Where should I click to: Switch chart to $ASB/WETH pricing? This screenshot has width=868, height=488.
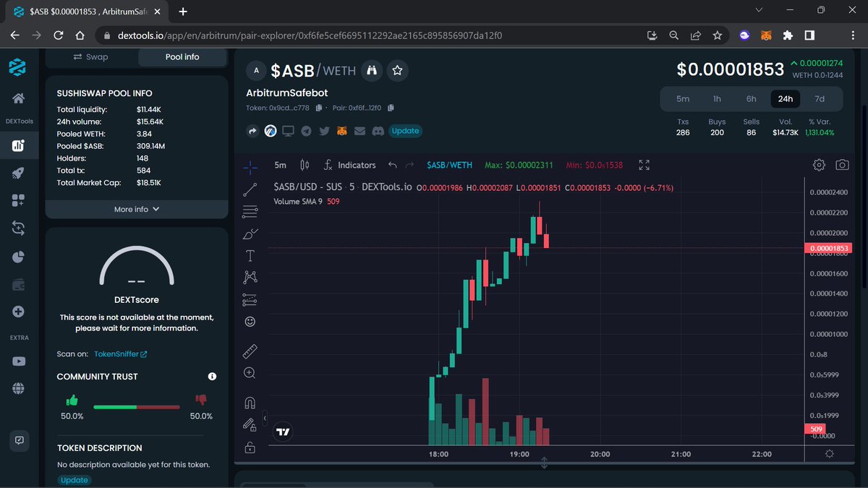point(449,165)
